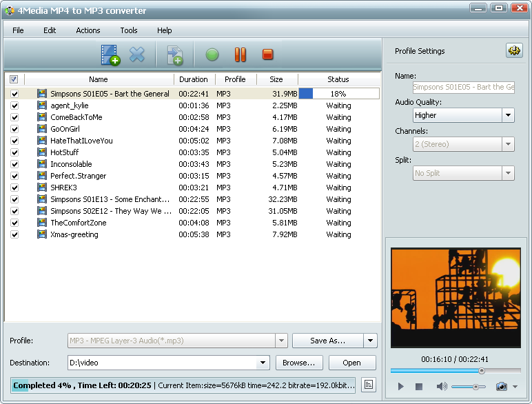Click the blue X Remove icon
This screenshot has width=532, height=404.
coord(137,54)
